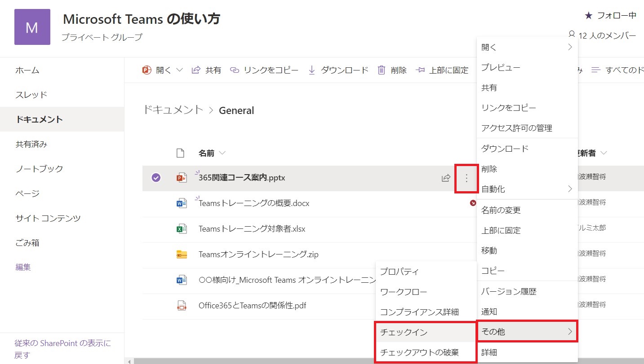Select チェックアウトの破棄 in the submenu
Viewport: 644px width, 364px height.
pos(426,352)
